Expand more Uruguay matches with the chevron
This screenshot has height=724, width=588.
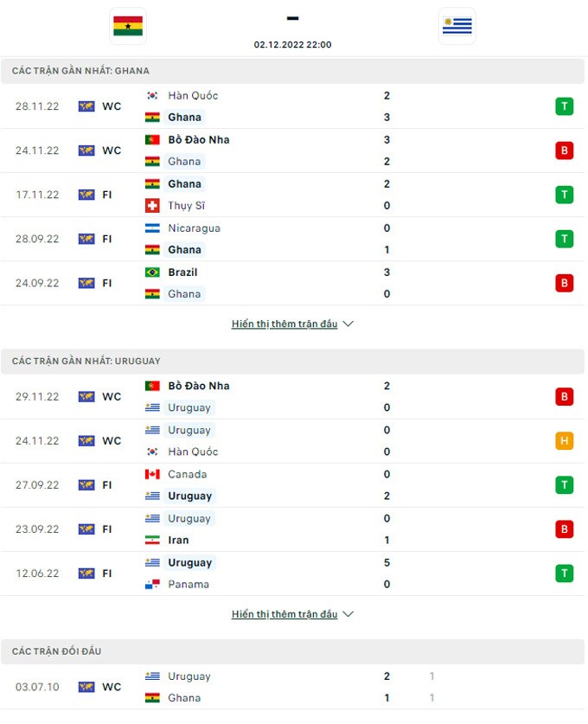pos(348,614)
